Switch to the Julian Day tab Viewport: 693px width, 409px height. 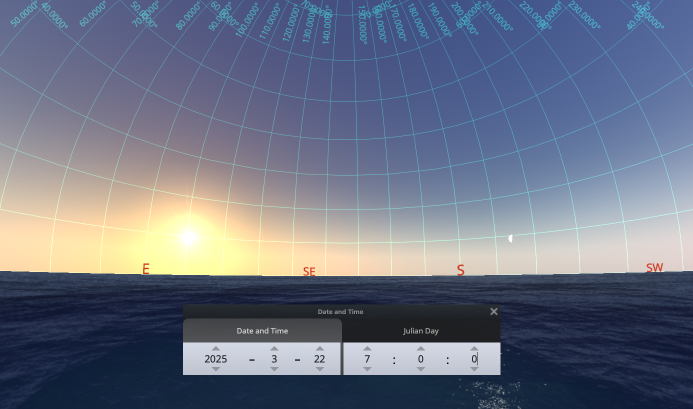pos(421,331)
